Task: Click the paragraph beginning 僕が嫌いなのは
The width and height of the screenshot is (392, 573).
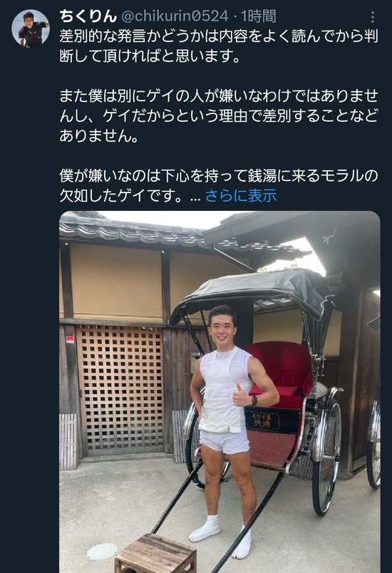Action: pyautogui.click(x=219, y=185)
